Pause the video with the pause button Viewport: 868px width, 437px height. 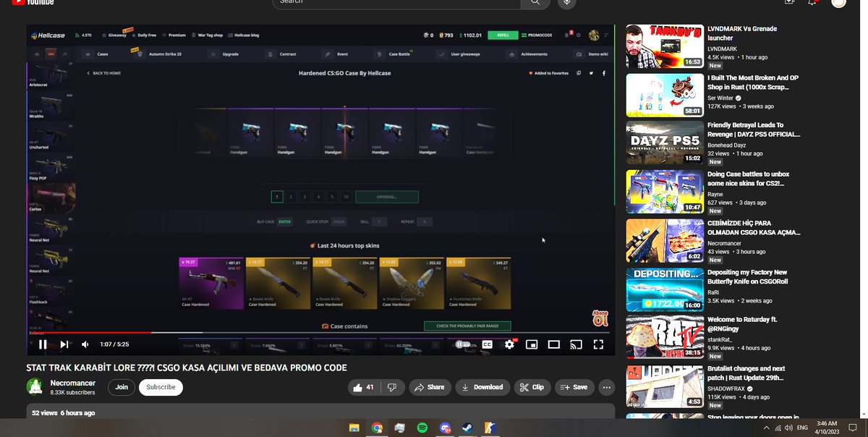point(43,344)
